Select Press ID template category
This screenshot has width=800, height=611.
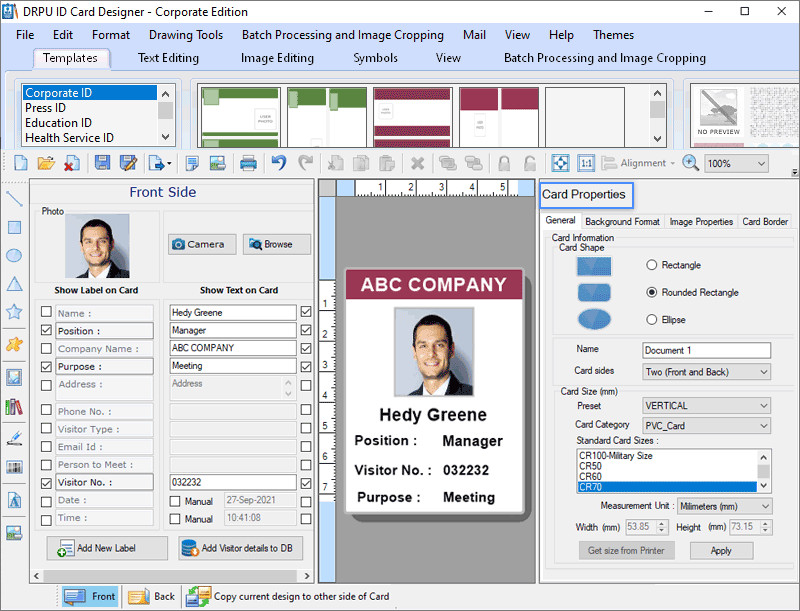pos(90,108)
